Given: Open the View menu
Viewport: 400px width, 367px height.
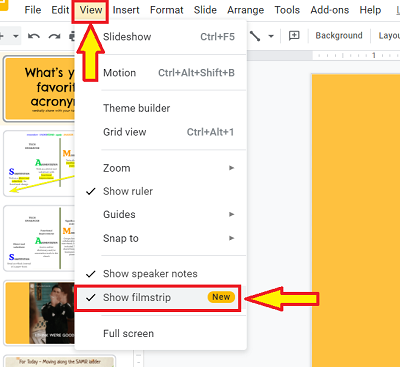Looking at the screenshot, I should click(x=91, y=10).
